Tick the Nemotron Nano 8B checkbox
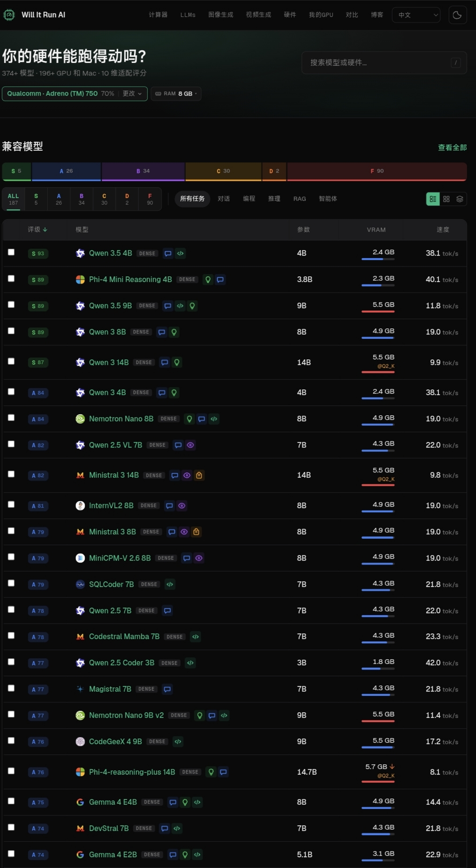 pyautogui.click(x=11, y=418)
